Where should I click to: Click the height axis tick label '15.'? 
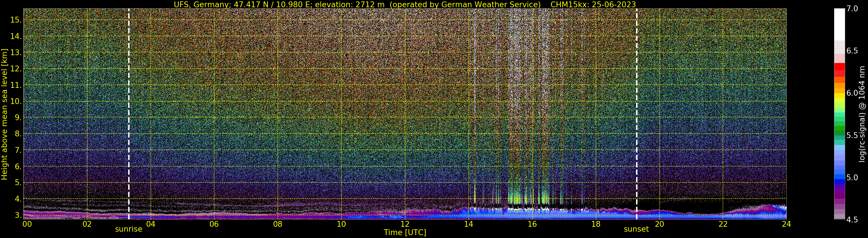(16, 20)
